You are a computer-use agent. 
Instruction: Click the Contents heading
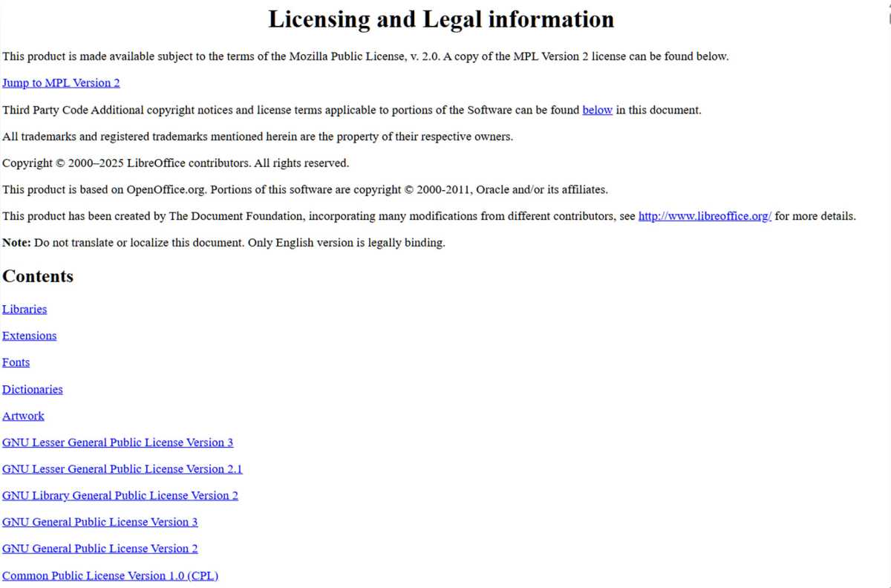point(38,276)
